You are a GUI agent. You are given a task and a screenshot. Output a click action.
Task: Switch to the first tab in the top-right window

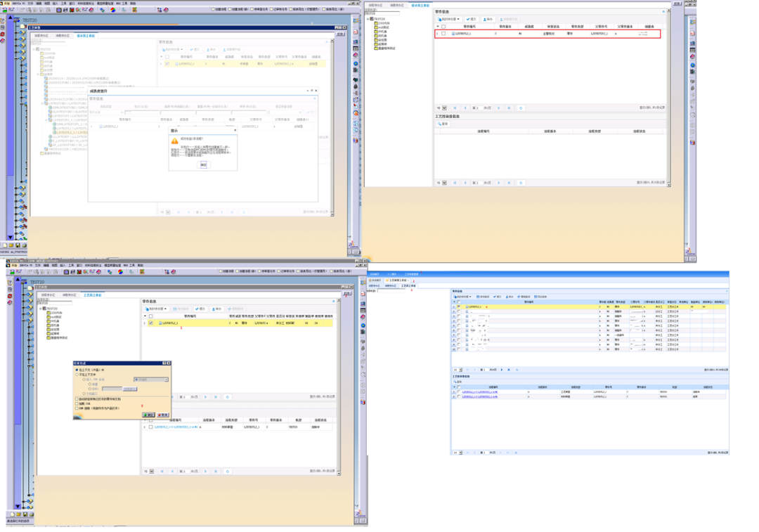[375, 6]
